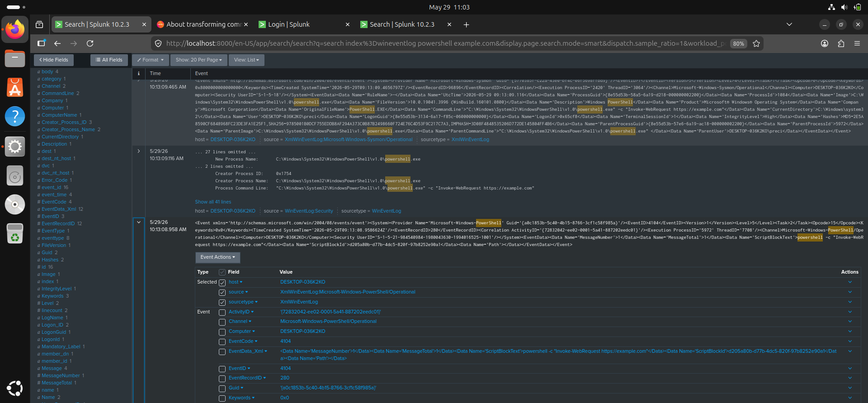The width and height of the screenshot is (868, 403).
Task: Open the Firefox hamburger application menu
Action: [857, 43]
